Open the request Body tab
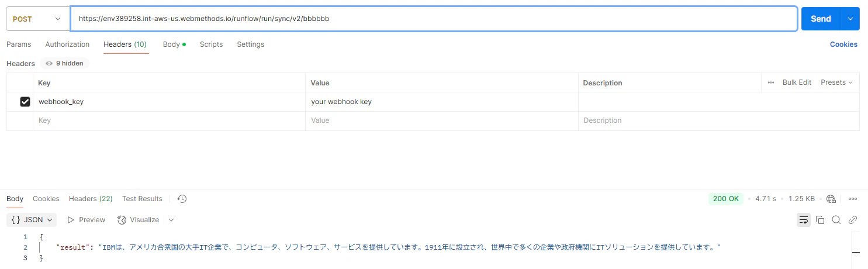 [174, 44]
